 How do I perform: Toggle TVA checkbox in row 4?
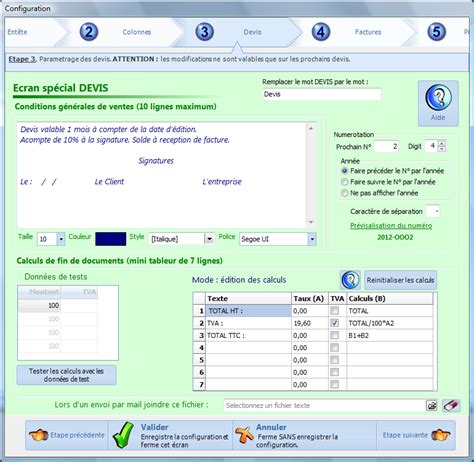click(x=335, y=348)
